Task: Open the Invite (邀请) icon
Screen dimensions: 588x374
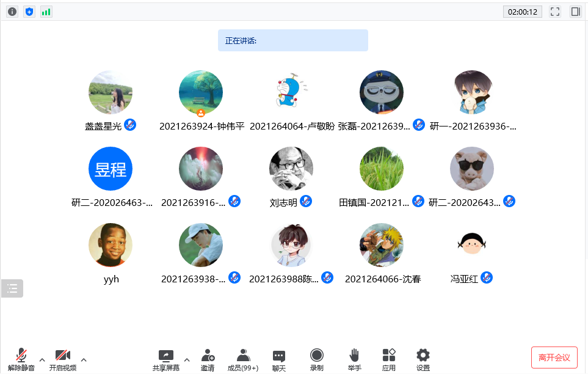Action: click(208, 359)
